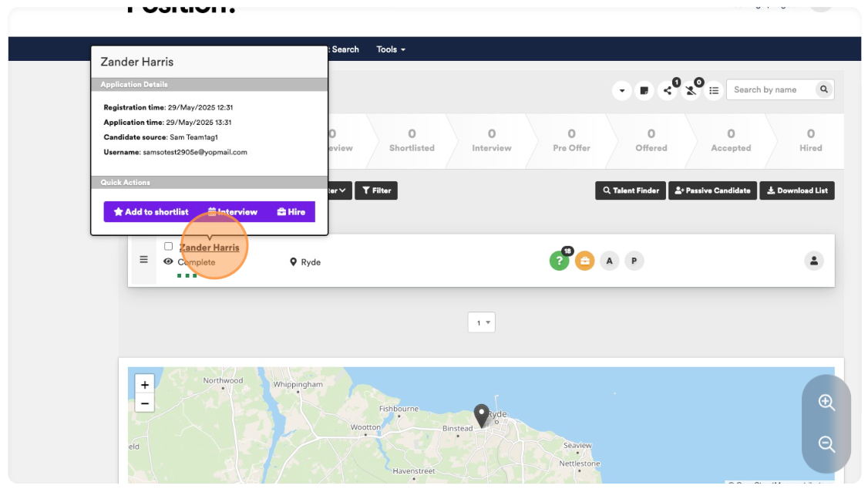Open the green question mark icon with 18
This screenshot has width=868, height=489.
(x=559, y=261)
